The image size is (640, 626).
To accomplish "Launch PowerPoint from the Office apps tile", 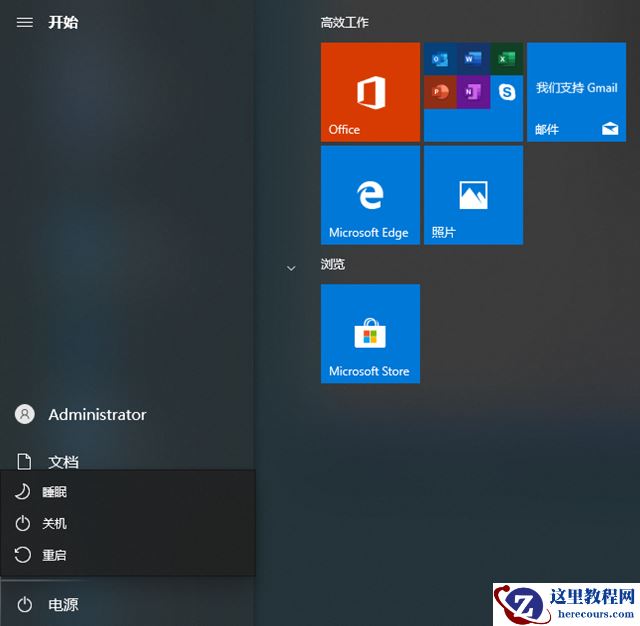I will (440, 92).
